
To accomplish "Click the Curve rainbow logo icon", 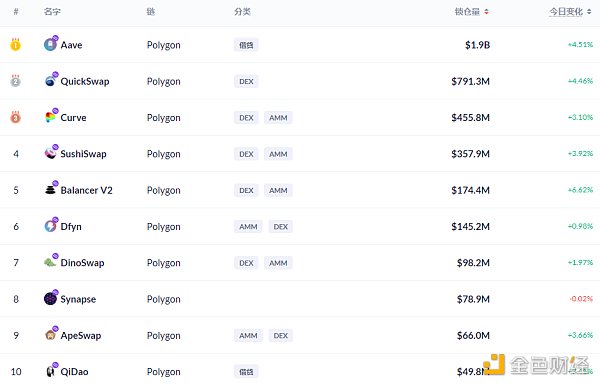I will [50, 117].
